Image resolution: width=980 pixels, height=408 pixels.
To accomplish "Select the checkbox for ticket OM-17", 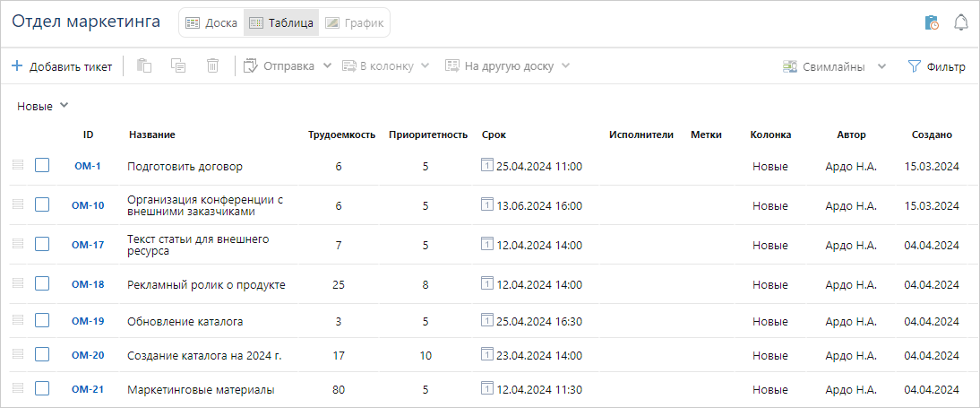I will (42, 244).
